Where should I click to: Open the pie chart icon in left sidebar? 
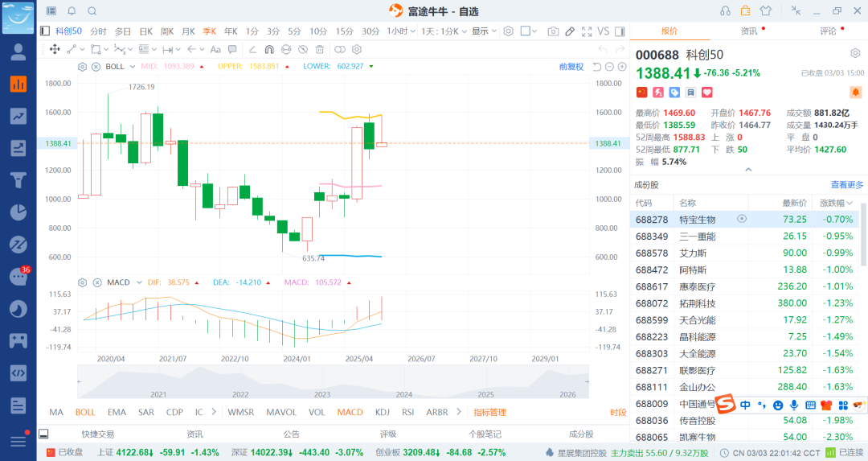[x=18, y=212]
